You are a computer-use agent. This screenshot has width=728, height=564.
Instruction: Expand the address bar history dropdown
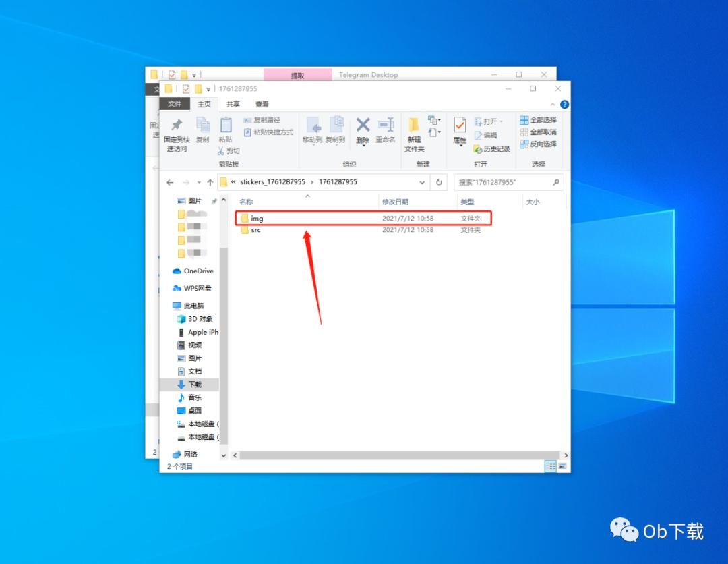[423, 182]
